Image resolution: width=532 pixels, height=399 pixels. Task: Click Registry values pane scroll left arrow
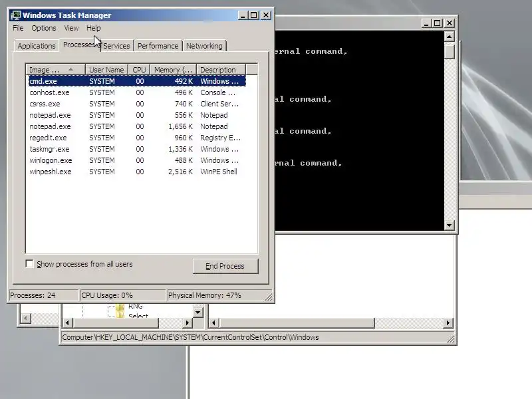click(x=213, y=323)
